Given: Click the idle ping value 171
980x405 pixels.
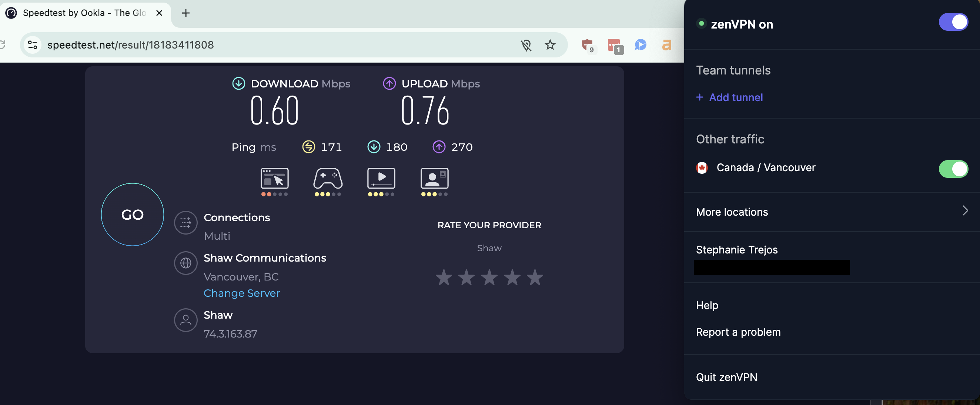Looking at the screenshot, I should tap(331, 147).
